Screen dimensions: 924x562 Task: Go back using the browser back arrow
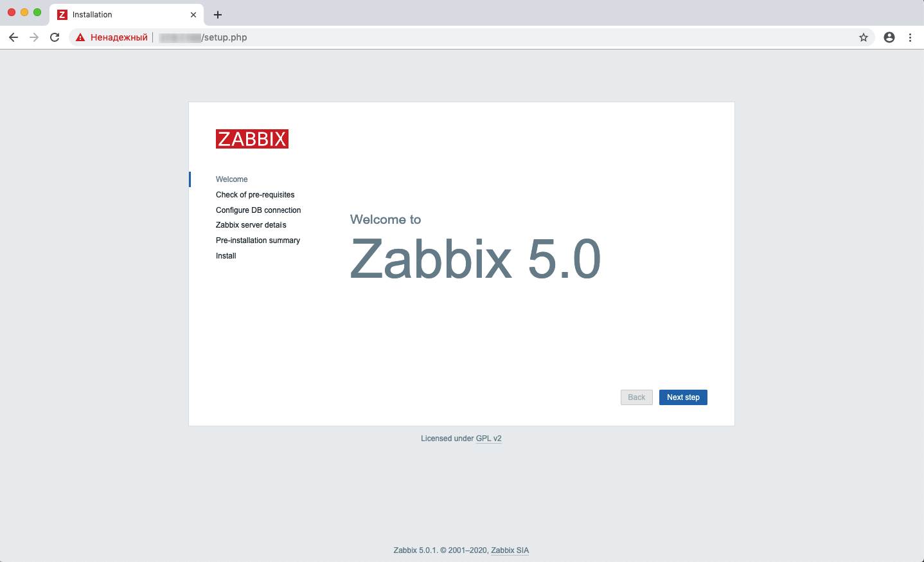[13, 37]
